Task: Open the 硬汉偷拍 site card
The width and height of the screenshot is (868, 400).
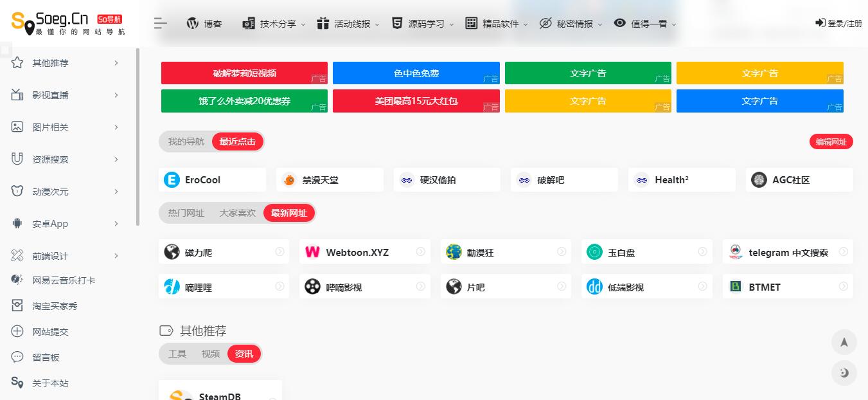Action: pyautogui.click(x=447, y=180)
